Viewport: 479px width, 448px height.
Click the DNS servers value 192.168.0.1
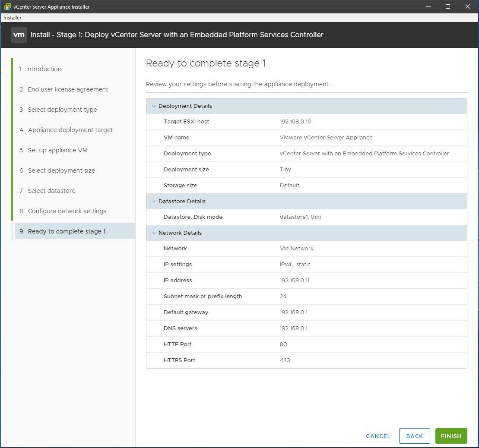pyautogui.click(x=294, y=328)
